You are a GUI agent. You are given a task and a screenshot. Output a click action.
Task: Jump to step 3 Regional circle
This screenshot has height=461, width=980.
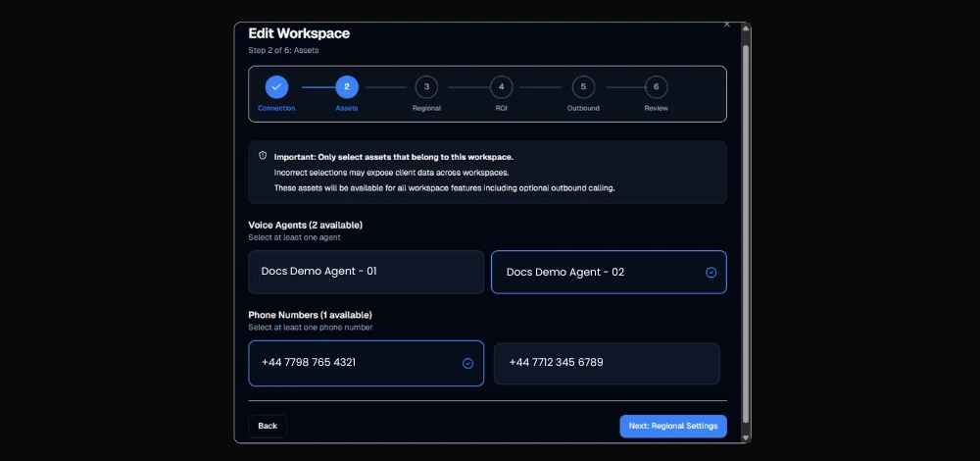tap(427, 87)
